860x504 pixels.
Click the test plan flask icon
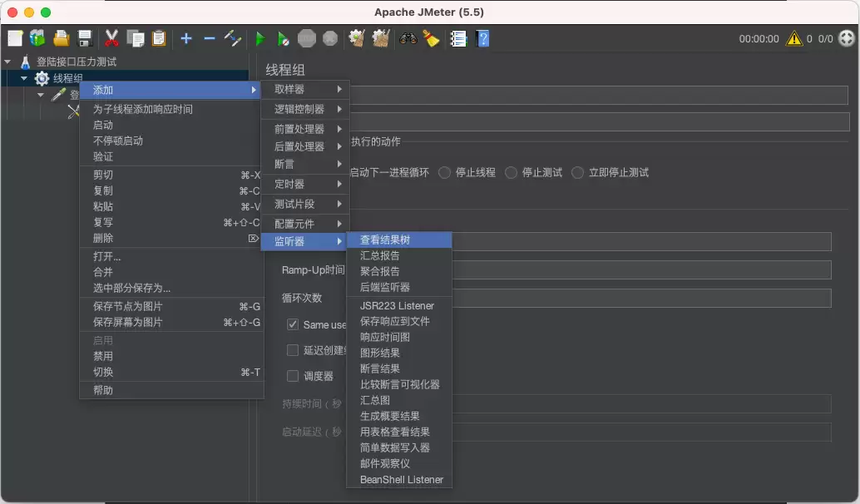[25, 62]
